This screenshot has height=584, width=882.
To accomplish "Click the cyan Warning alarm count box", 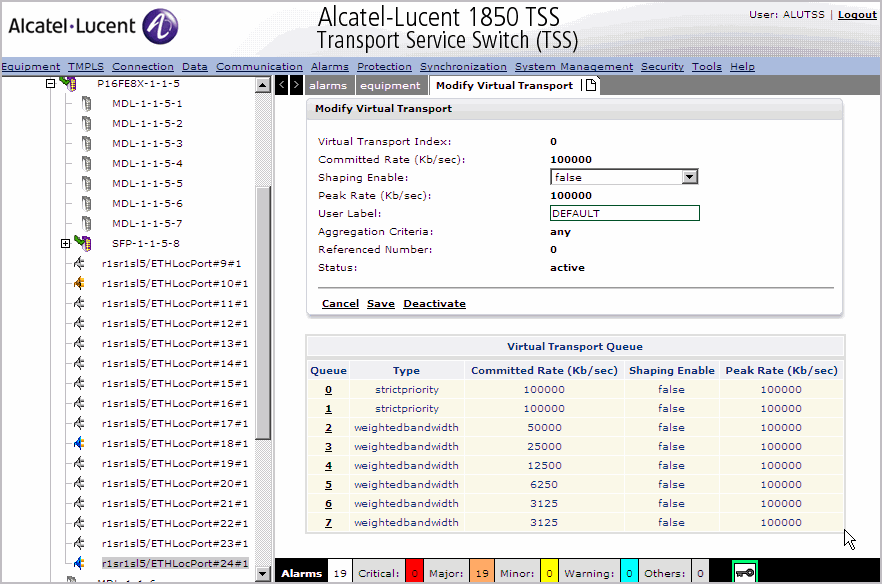I will pyautogui.click(x=629, y=573).
